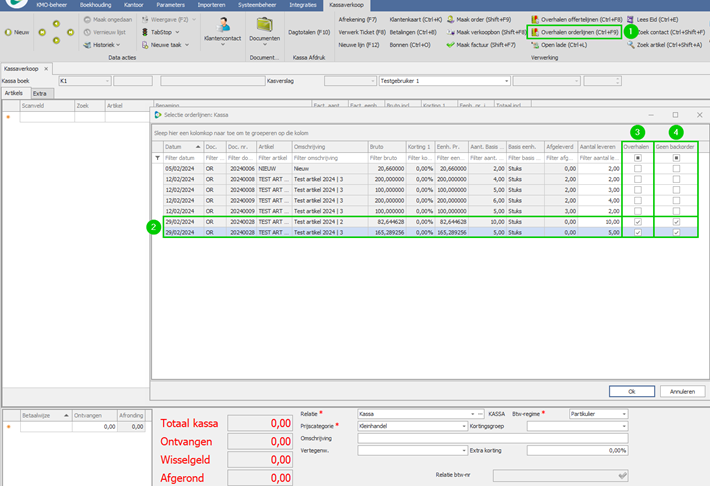The image size is (710, 486).
Task: Toggle the Overhalen filter row checkbox
Action: point(638,158)
